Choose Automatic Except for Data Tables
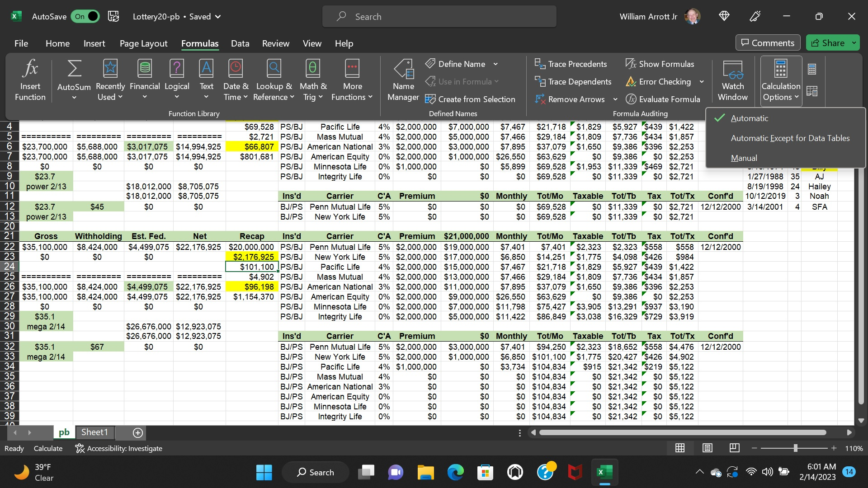Screen dimensions: 868x488 click(790, 138)
